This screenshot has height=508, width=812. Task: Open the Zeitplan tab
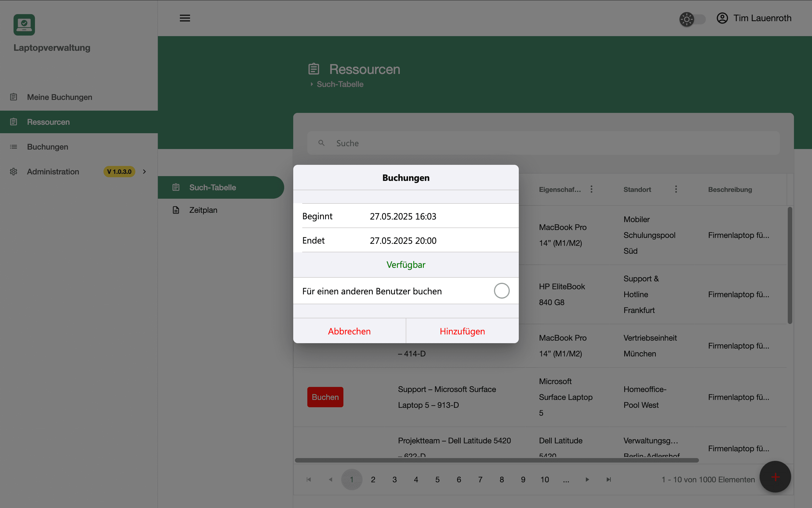221,210
